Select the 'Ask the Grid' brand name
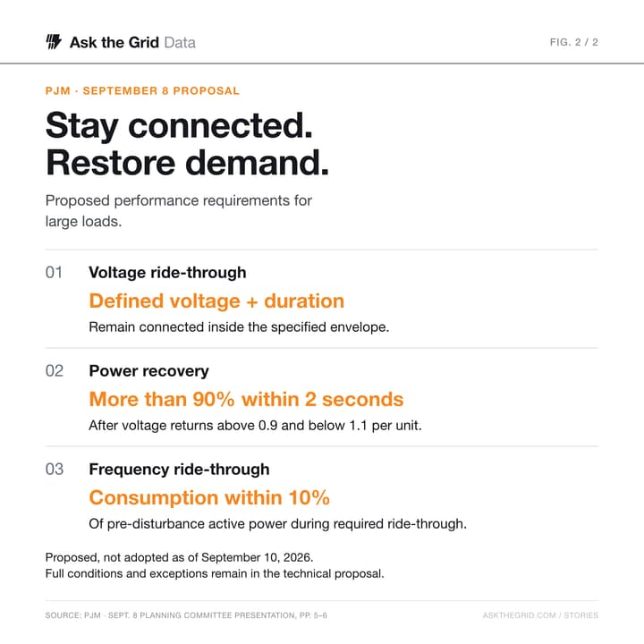Viewport: 644px width, 644px height. pyautogui.click(x=114, y=42)
